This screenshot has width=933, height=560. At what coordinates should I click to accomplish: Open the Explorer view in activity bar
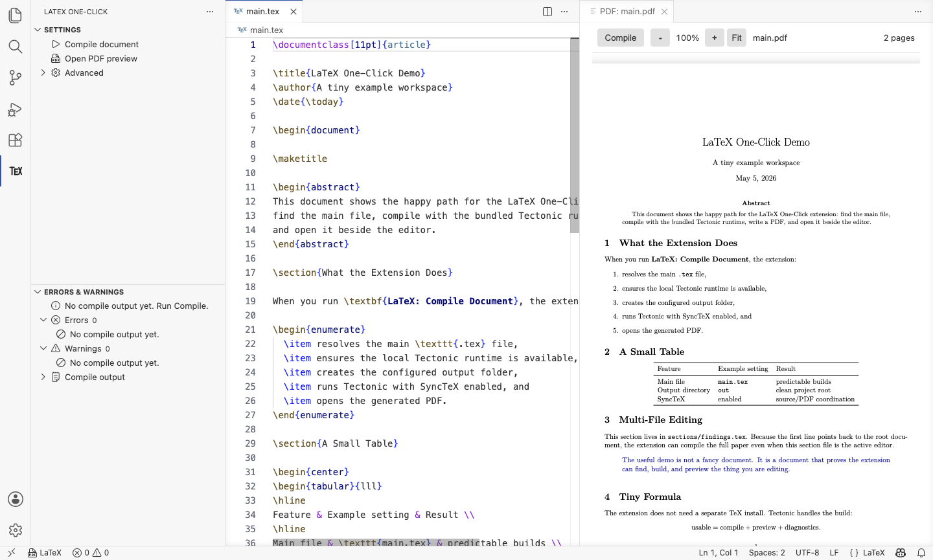[x=16, y=15]
